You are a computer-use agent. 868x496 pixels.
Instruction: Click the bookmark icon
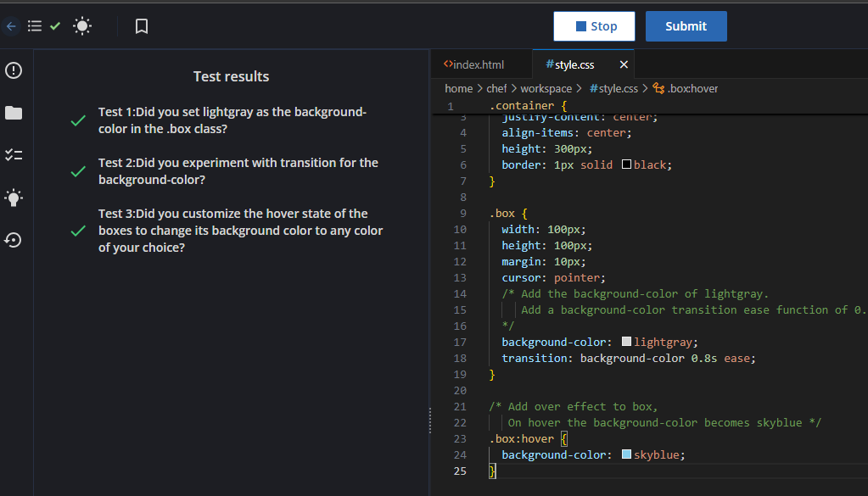[142, 26]
